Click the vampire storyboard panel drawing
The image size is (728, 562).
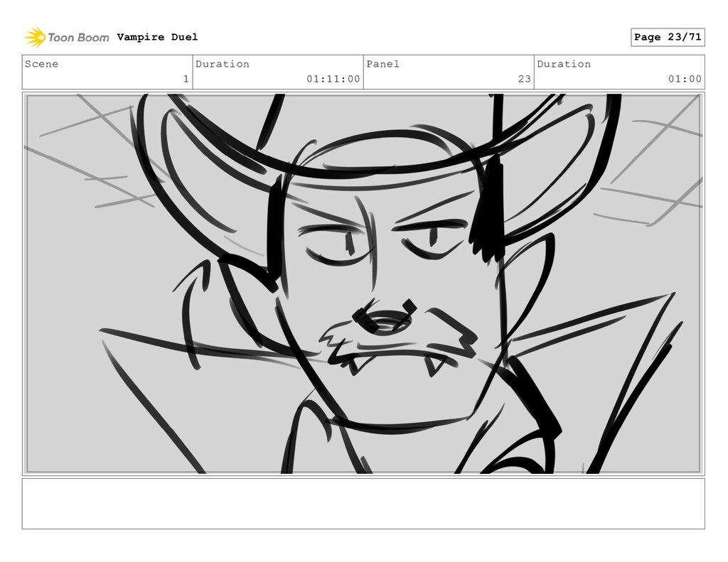point(363,283)
